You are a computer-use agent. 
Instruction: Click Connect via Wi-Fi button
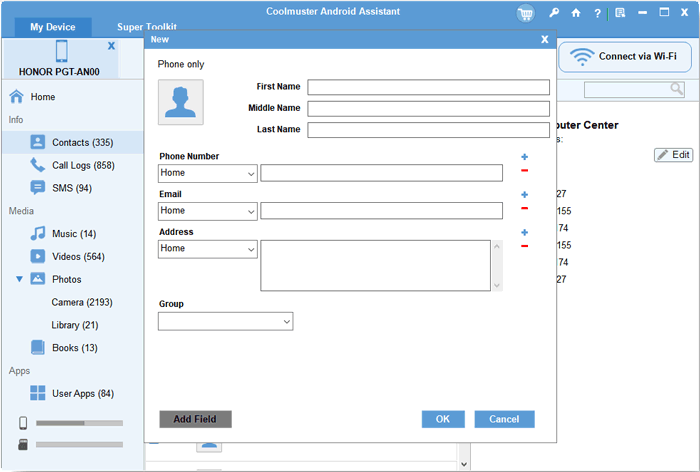(625, 57)
